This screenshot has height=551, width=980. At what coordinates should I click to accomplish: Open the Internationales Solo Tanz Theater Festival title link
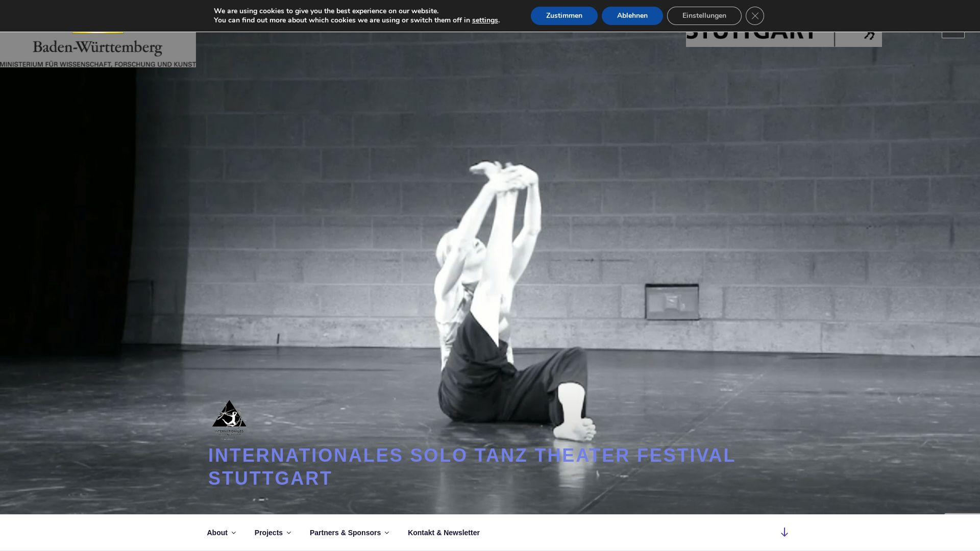point(472,467)
